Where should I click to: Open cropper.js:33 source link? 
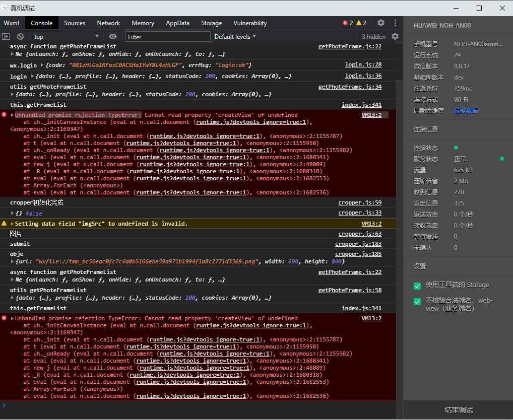(x=360, y=213)
